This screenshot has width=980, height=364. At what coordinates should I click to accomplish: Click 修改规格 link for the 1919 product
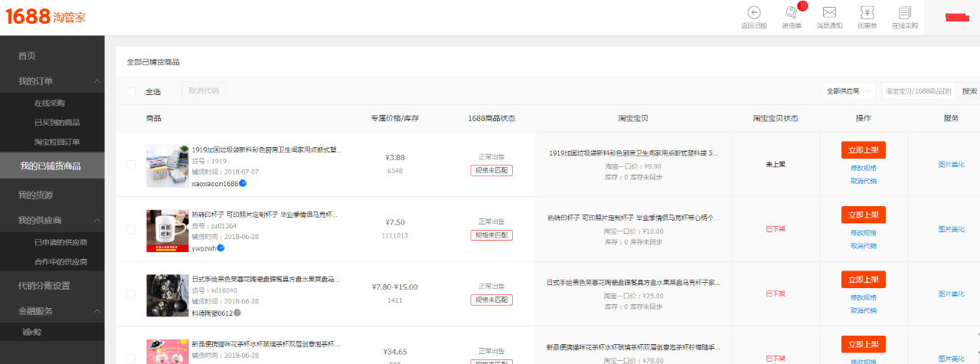[863, 168]
